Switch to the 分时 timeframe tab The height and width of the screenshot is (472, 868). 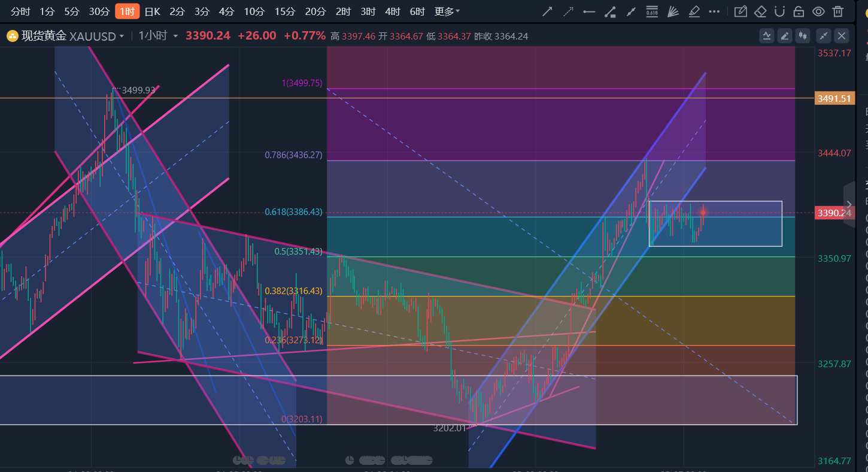[x=20, y=11]
